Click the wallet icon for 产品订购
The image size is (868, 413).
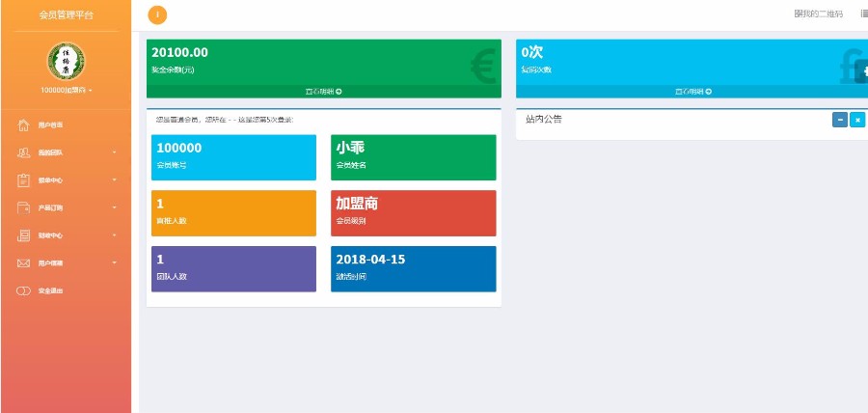23,207
